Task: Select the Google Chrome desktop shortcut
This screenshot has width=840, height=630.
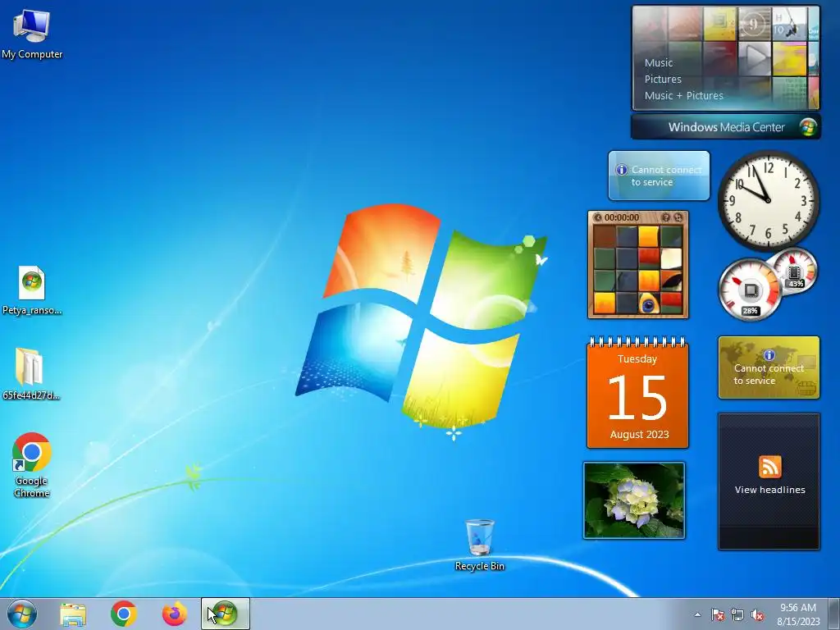Action: click(32, 465)
